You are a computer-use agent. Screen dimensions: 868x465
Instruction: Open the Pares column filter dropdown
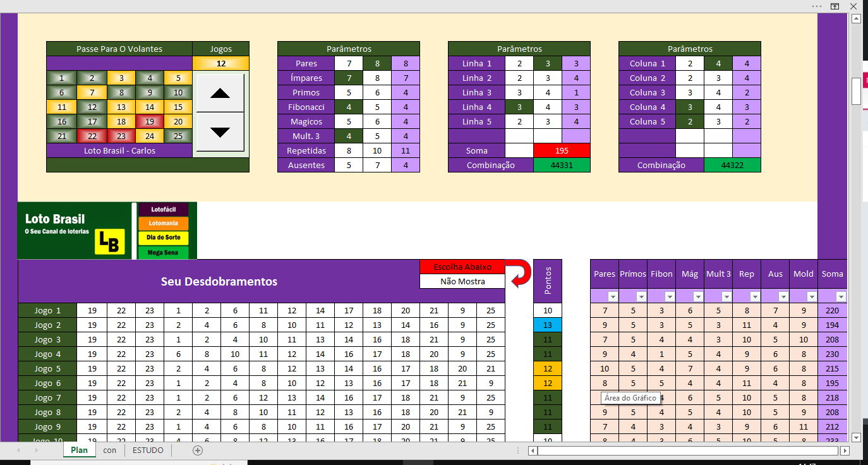[612, 296]
